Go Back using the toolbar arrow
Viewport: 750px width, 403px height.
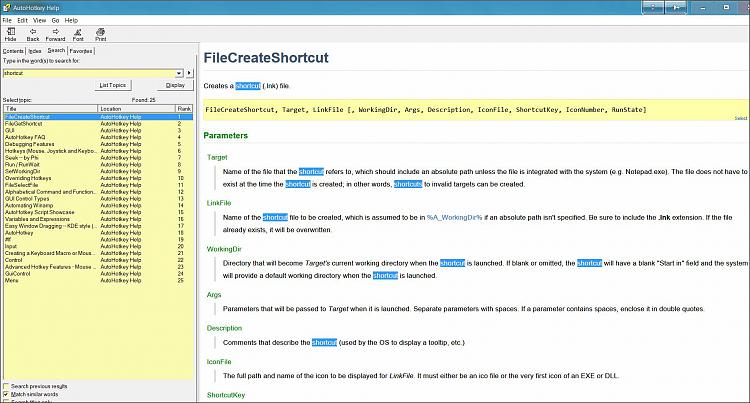(x=33, y=34)
